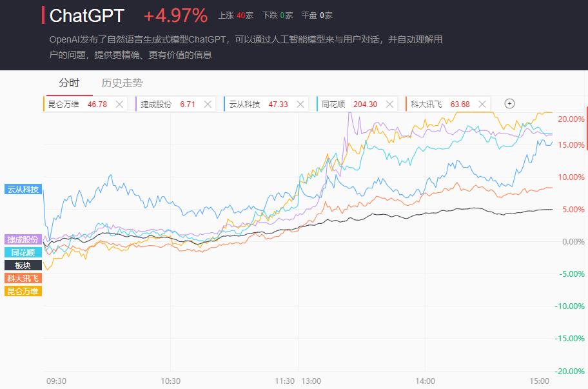This screenshot has width=588, height=389.
Task: Toggle the 昆仑万维 yellow legend label
Action: point(23,291)
